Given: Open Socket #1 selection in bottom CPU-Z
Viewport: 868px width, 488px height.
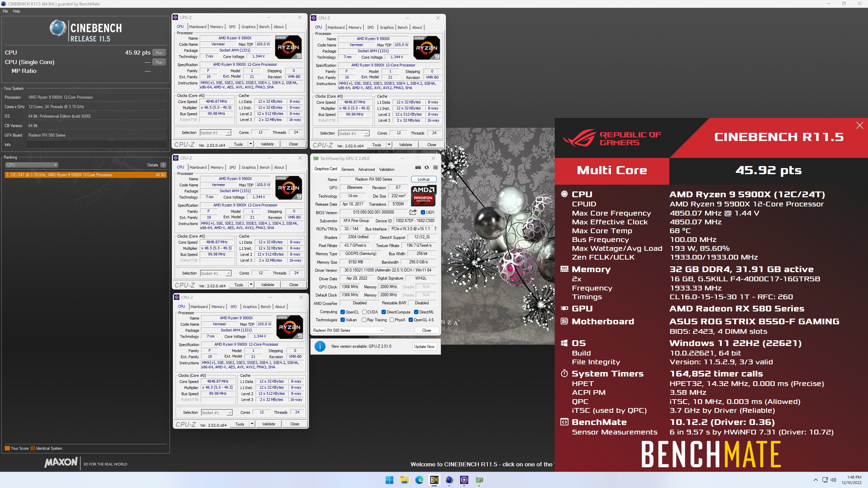Looking at the screenshot, I should tap(217, 413).
